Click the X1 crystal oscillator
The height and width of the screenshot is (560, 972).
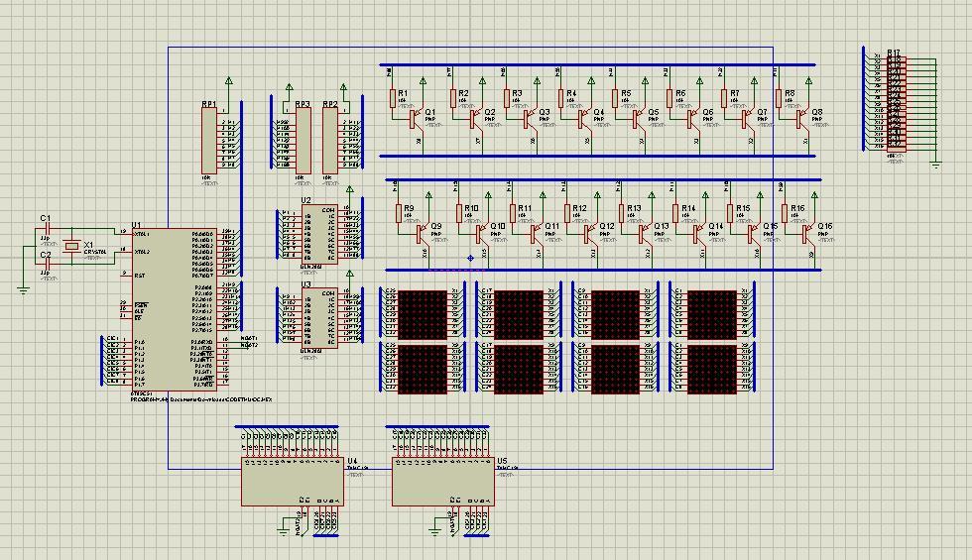(71, 246)
